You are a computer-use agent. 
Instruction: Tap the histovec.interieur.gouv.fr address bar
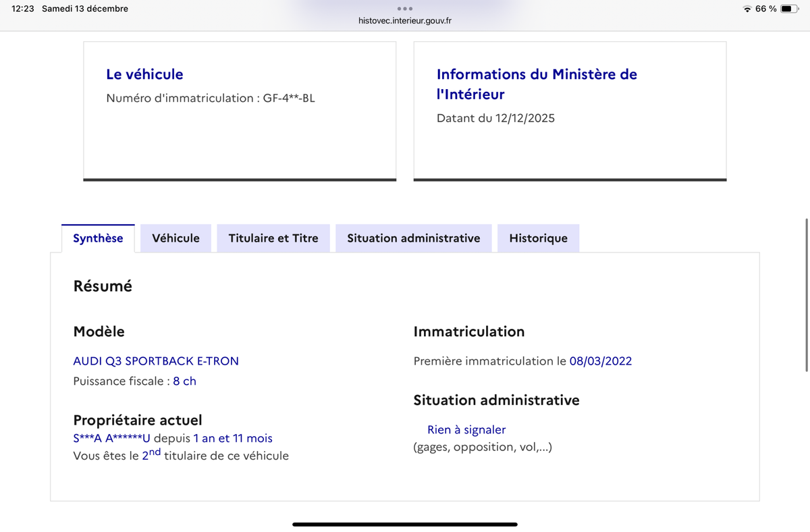[x=405, y=21]
